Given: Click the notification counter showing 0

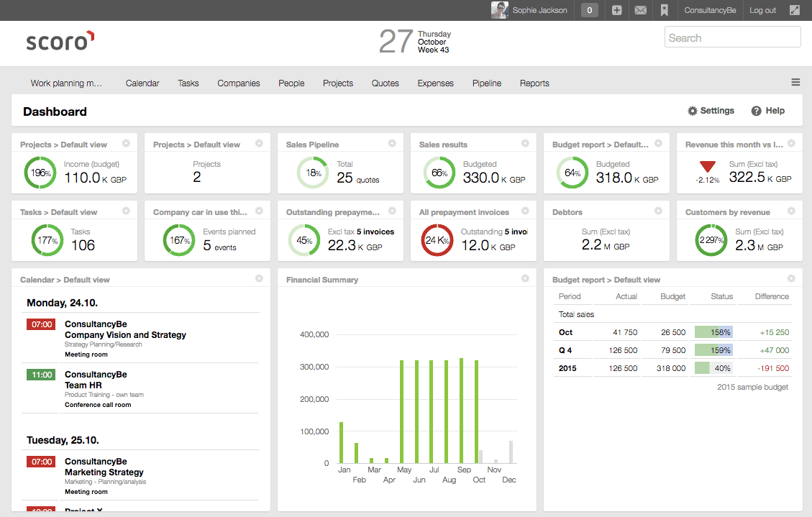Looking at the screenshot, I should coord(589,10).
